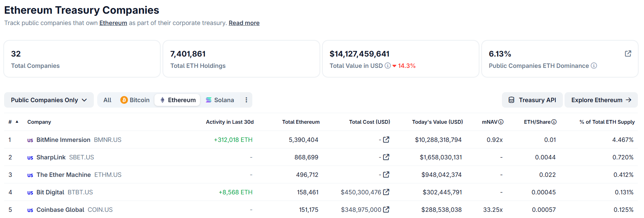Click info icon next to Total Value in USD
Viewport: 644px width, 218px height.
pos(388,65)
